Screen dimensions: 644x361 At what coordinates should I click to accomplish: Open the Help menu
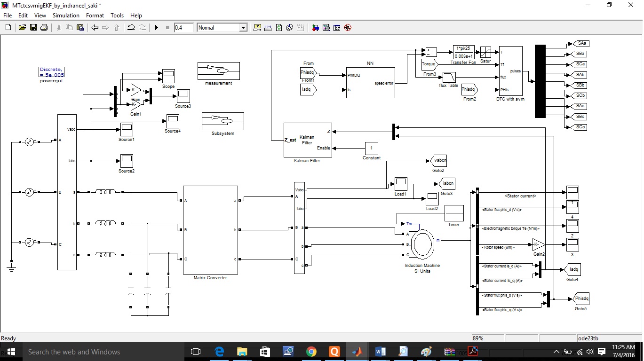coord(136,16)
